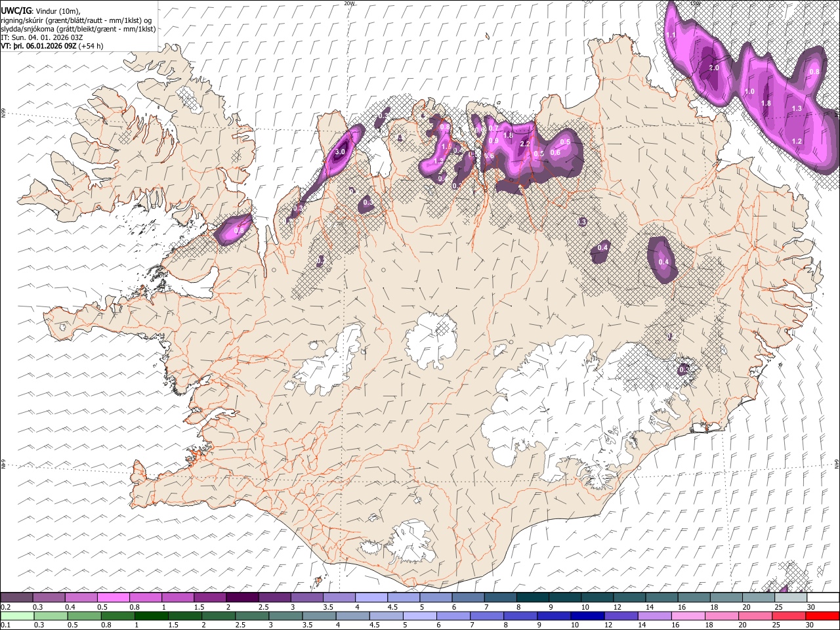840x630 pixels.
Task: Click the '20W' longitude label at top
Action: [x=349, y=3]
